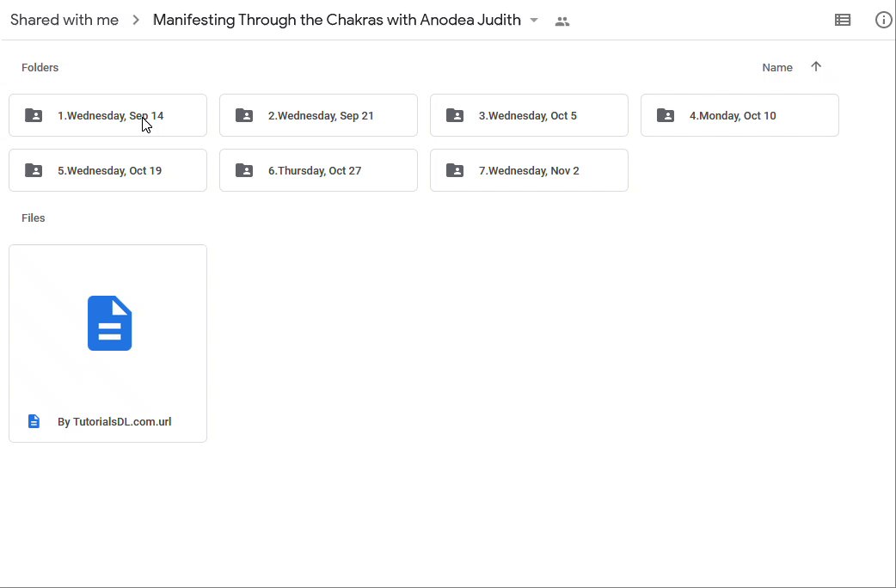This screenshot has height=588, width=896.
Task: Open the 7.Wednesday, Nov 2 folder
Action: click(x=529, y=170)
